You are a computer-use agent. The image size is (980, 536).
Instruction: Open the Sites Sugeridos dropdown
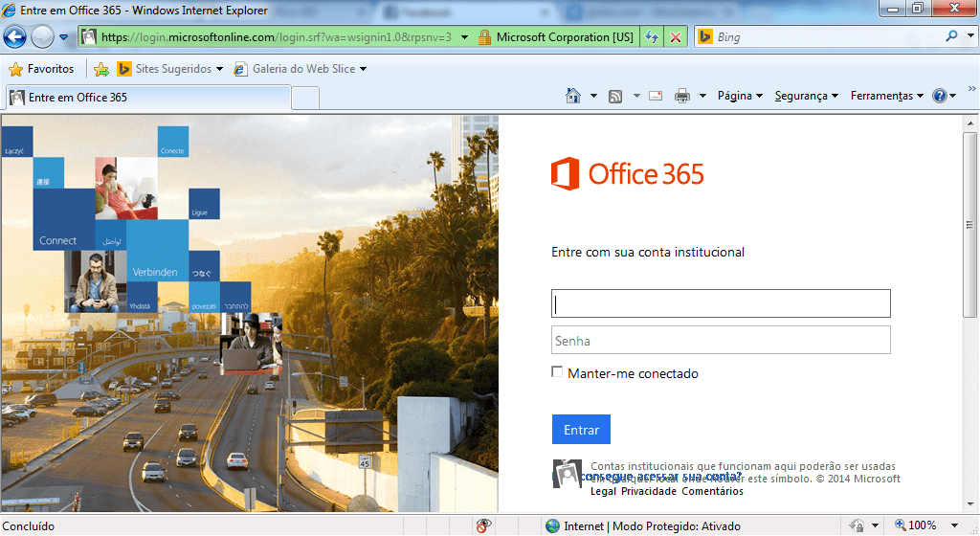[x=219, y=69]
